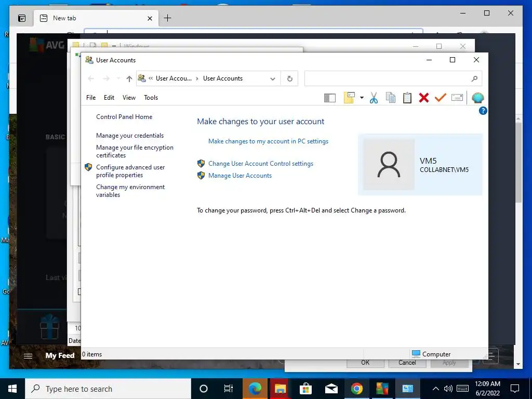Viewport: 532px width, 399px height.
Task: Launch Microsoft Edge from the taskbar
Action: tap(255, 389)
